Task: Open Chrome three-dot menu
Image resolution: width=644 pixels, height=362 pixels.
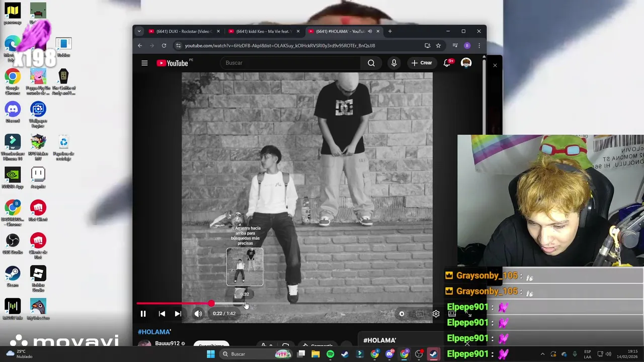Action: point(478,46)
